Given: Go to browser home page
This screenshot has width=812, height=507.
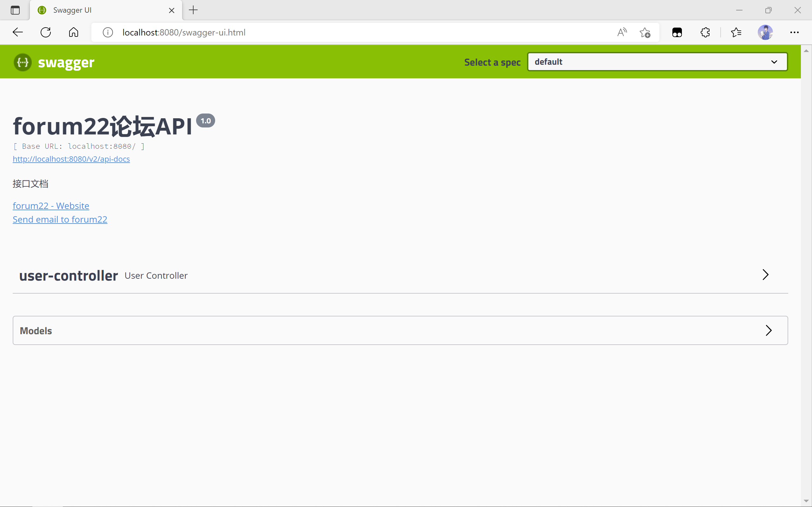Looking at the screenshot, I should point(74,33).
